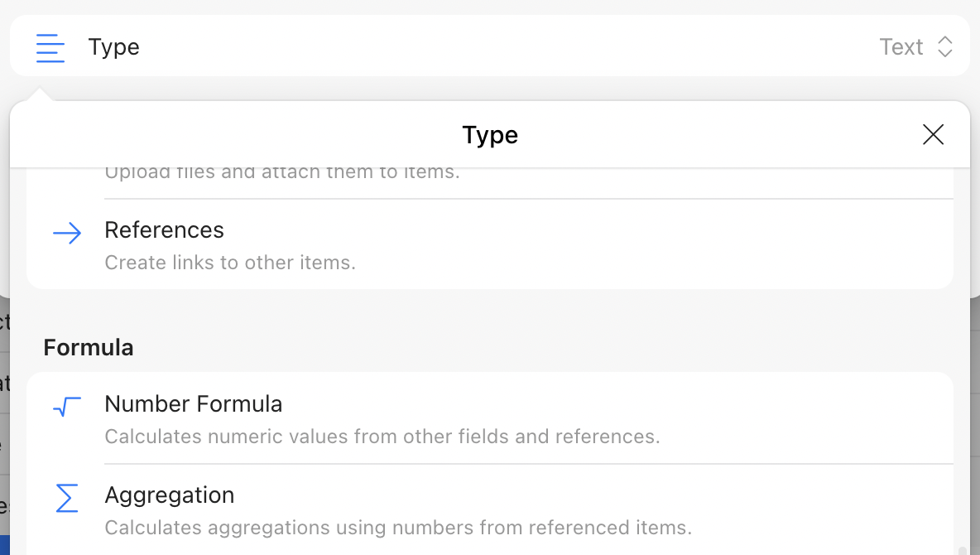This screenshot has height=555, width=980.
Task: Click the scrollbar in the type list
Action: (x=962, y=548)
